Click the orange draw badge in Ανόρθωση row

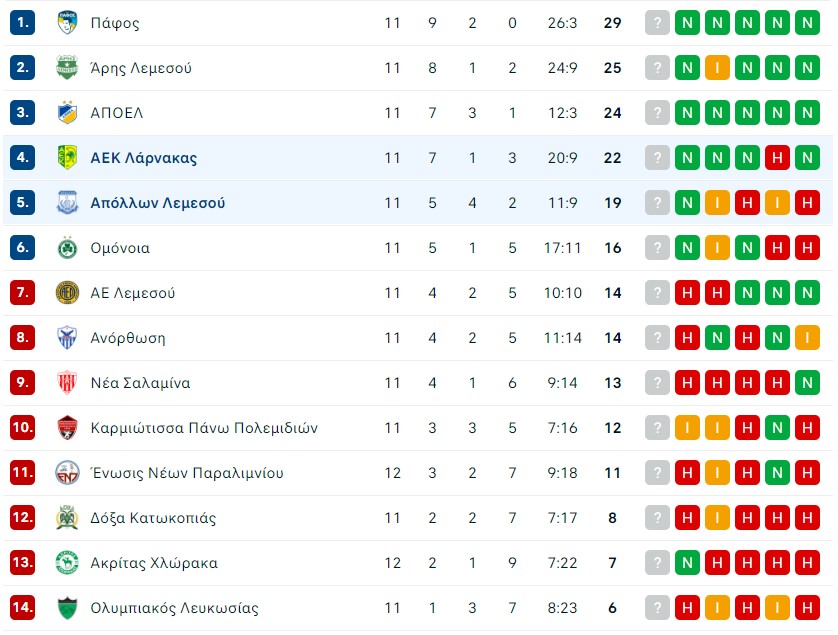807,338
